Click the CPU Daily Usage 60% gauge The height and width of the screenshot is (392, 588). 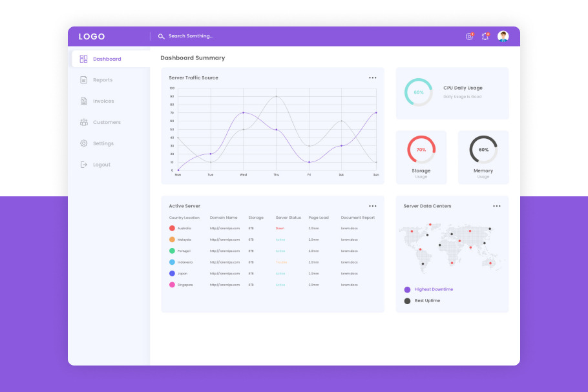[x=418, y=92]
